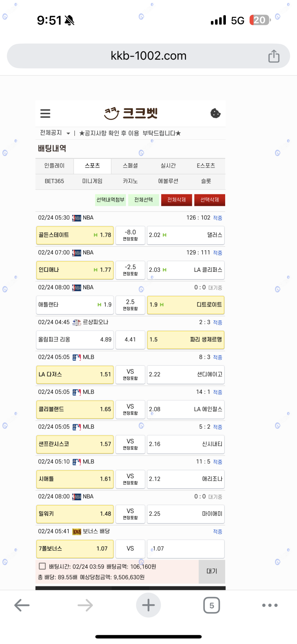Open browser more options menu
This screenshot has height=644, width=297.
coord(270,605)
